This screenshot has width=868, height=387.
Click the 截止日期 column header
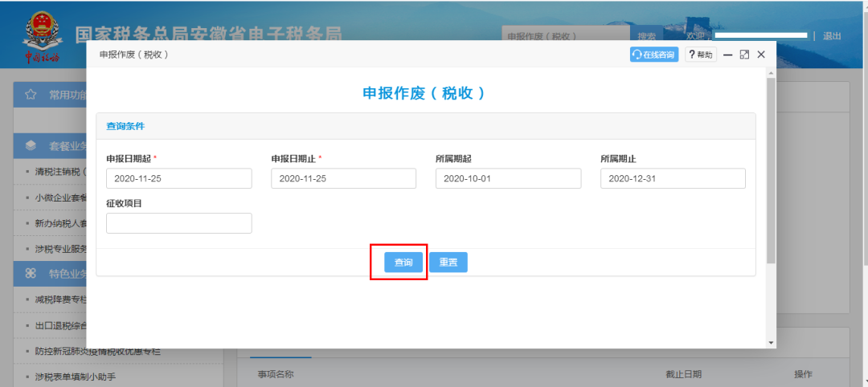coord(684,374)
